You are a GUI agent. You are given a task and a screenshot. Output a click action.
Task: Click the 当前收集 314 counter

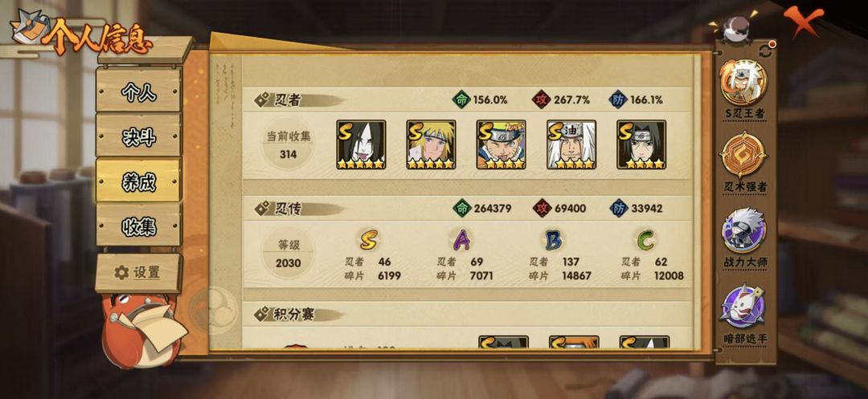pyautogui.click(x=288, y=145)
